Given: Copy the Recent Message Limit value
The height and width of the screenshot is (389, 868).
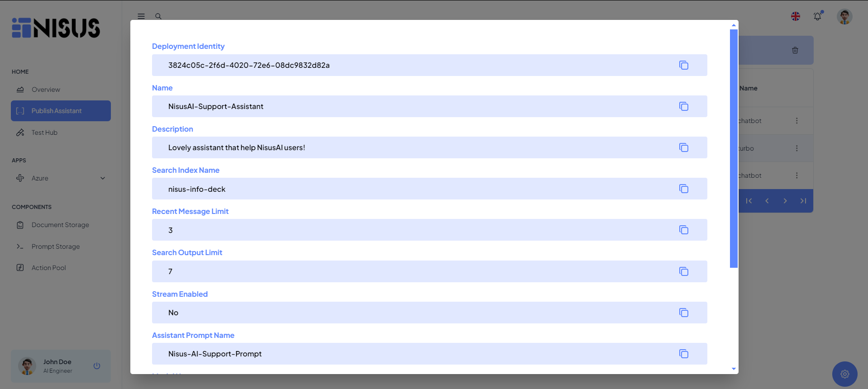Looking at the screenshot, I should (683, 230).
